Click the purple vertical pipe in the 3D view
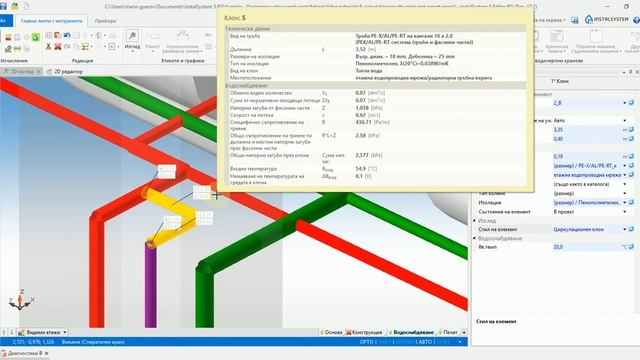Viewport: 640px width, 360px height. [x=151, y=286]
